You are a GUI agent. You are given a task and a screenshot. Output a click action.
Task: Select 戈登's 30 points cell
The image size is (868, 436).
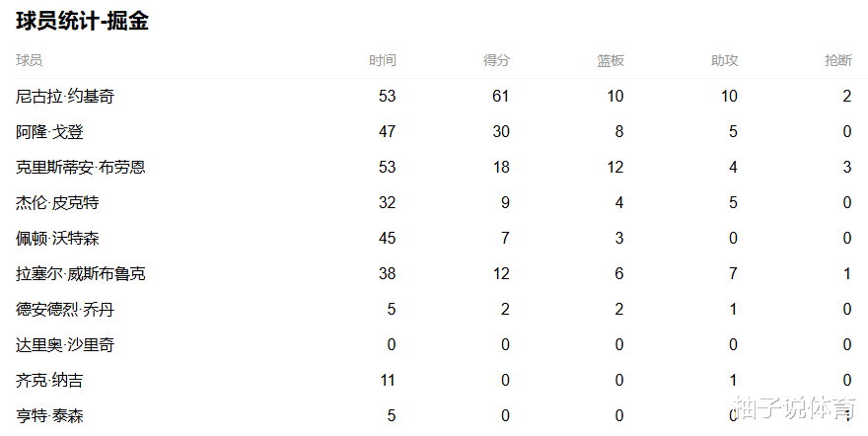pyautogui.click(x=500, y=132)
